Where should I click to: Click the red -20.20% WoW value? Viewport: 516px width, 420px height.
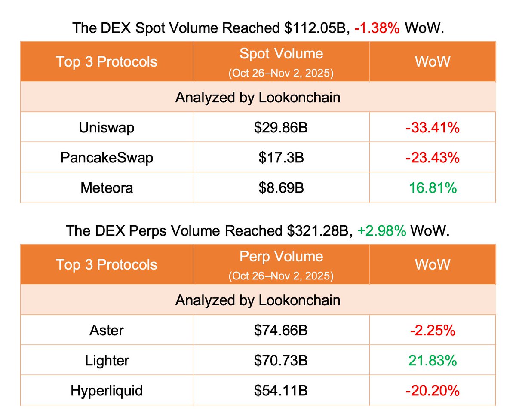point(432,391)
